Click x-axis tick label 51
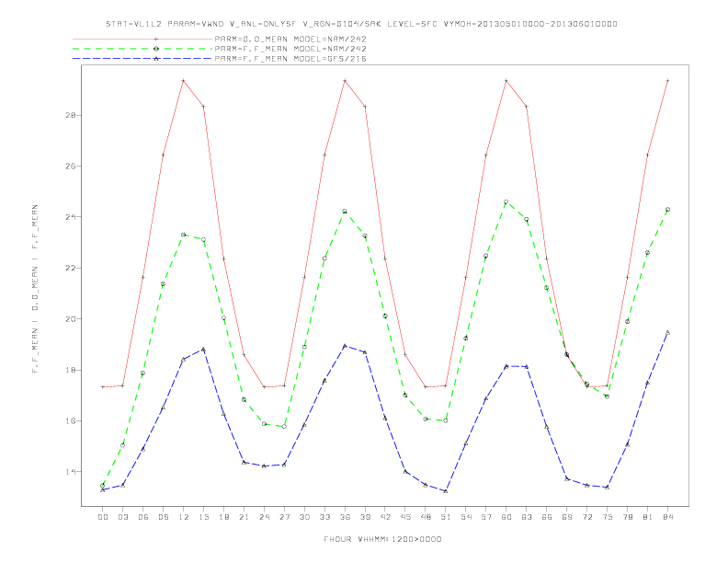Image resolution: width=728 pixels, height=563 pixels. click(x=446, y=517)
